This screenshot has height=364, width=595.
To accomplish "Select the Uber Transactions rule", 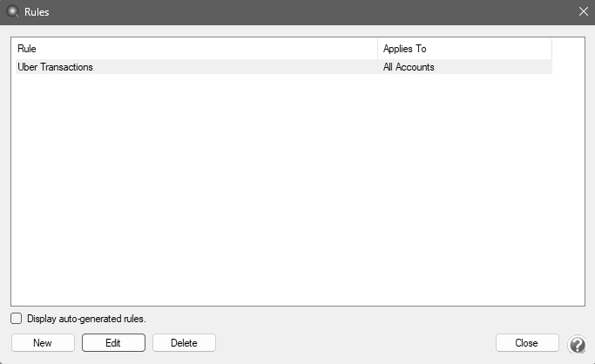I will click(x=56, y=67).
